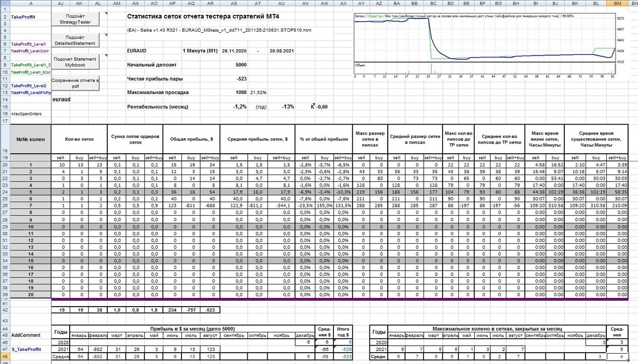
Task: Select the TakeProffit_Level1Corr cell
Action: (30, 51)
